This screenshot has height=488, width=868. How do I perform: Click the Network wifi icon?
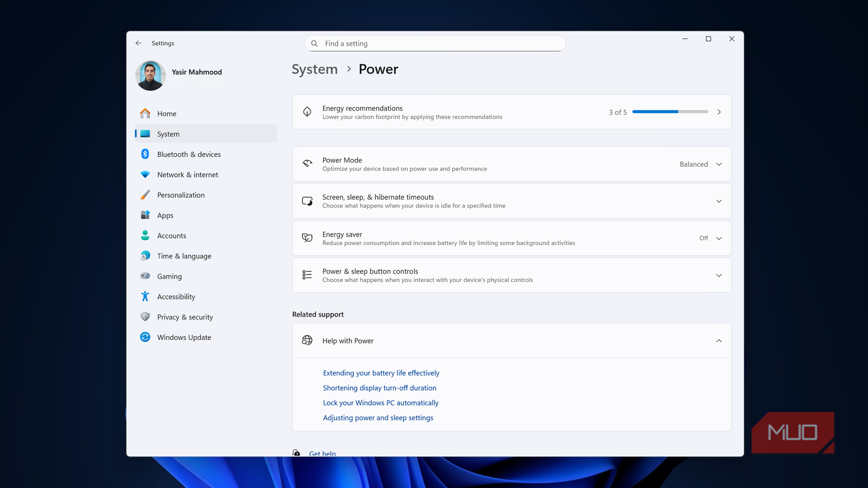145,175
